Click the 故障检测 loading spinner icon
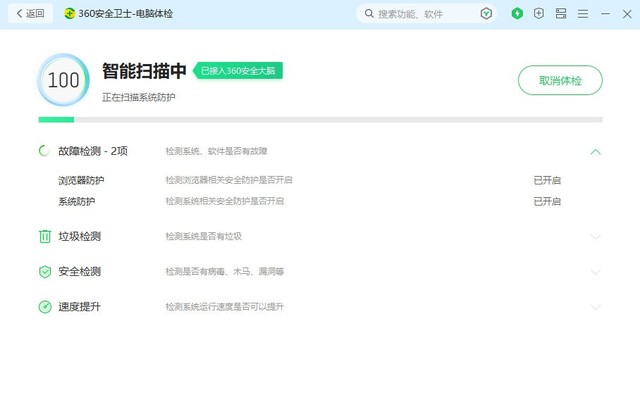The image size is (640, 402). pyautogui.click(x=44, y=151)
